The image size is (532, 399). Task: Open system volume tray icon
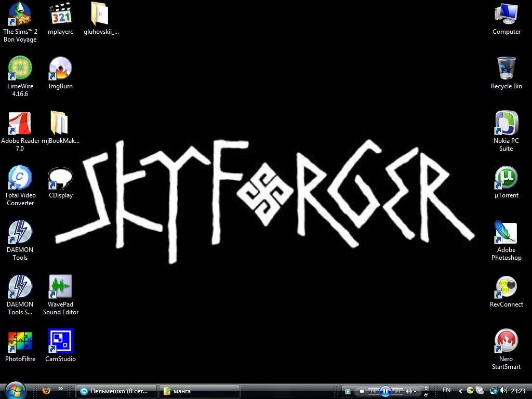coord(503,390)
